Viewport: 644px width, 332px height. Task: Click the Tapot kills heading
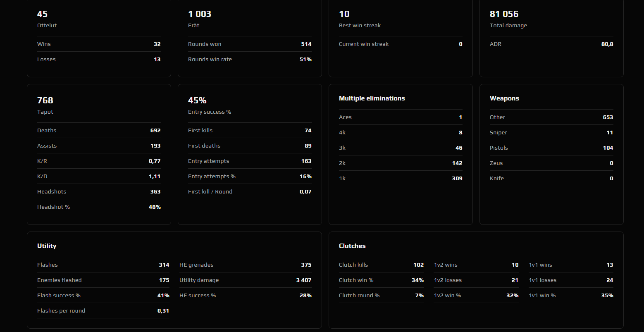(x=45, y=100)
